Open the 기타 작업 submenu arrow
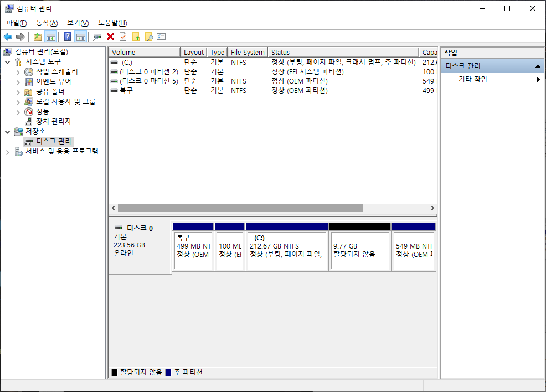This screenshot has width=546, height=392. (538, 79)
